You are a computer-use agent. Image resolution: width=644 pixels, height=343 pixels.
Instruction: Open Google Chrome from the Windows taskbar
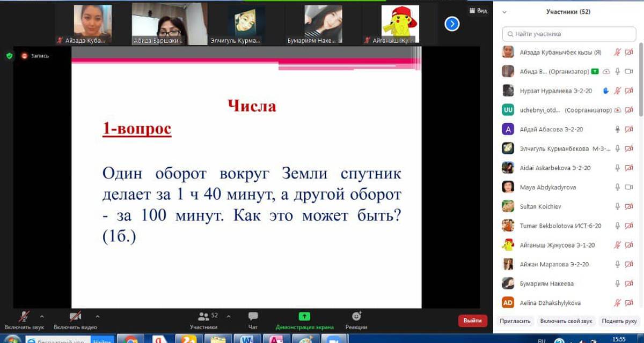131,339
